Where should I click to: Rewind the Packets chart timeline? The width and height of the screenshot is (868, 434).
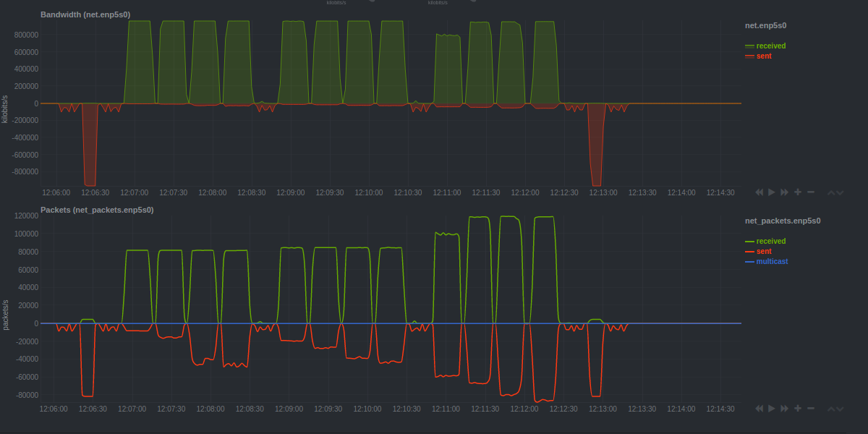tap(759, 409)
